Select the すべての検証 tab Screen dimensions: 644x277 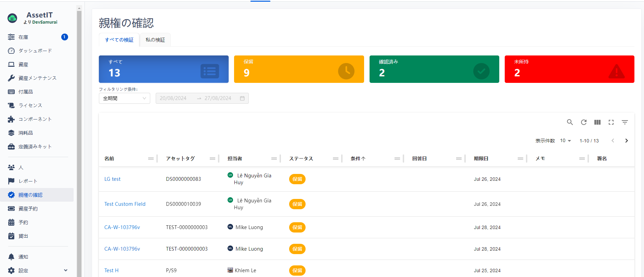coord(119,40)
